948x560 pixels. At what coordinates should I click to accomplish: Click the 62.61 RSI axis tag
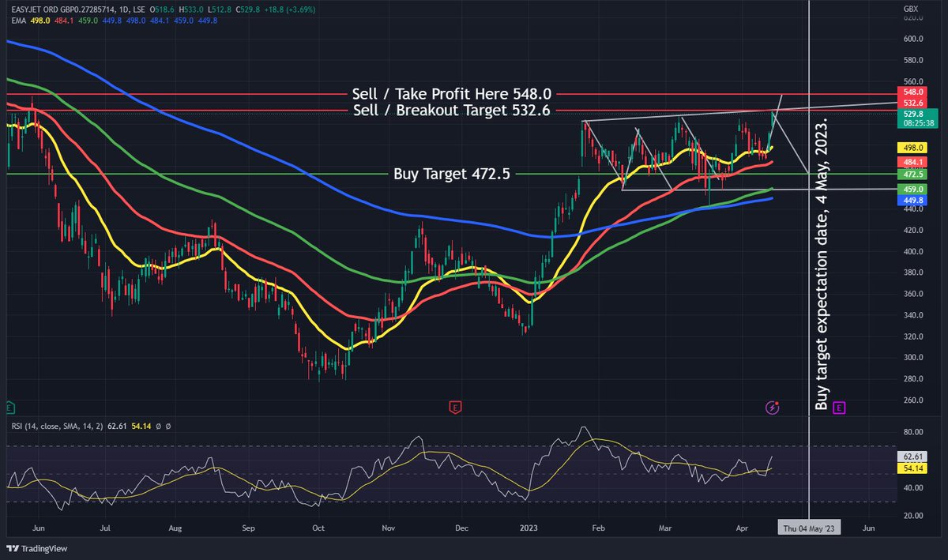click(913, 457)
